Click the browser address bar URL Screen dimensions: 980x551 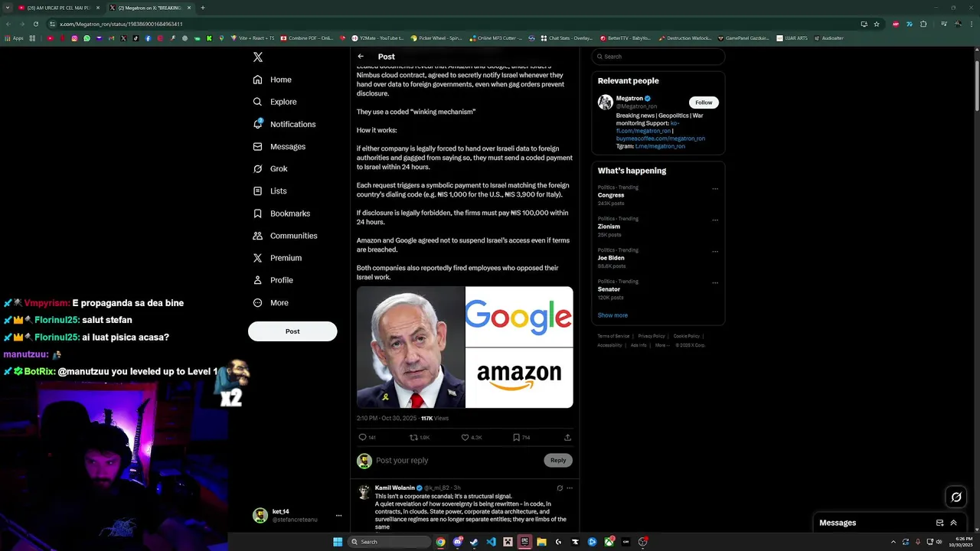tap(121, 24)
